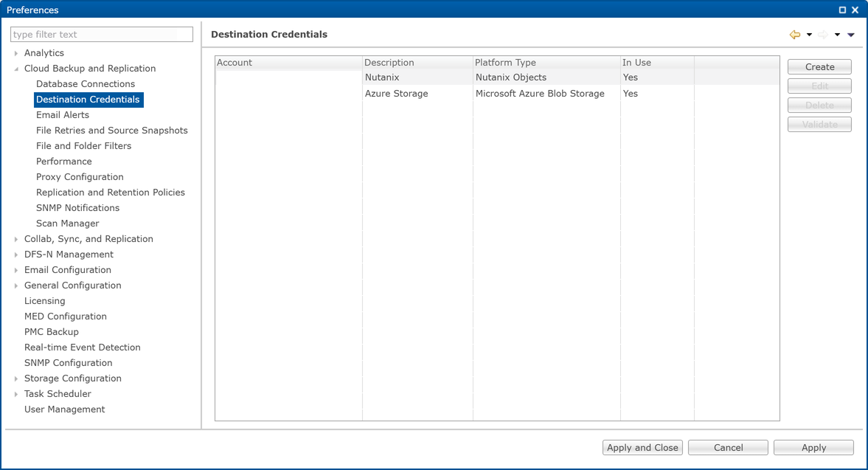Expand the Email Configuration node
The image size is (868, 470).
[x=16, y=270]
